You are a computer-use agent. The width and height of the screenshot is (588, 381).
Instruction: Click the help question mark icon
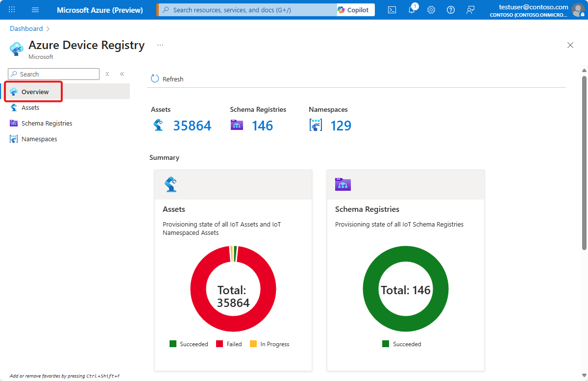click(x=451, y=10)
